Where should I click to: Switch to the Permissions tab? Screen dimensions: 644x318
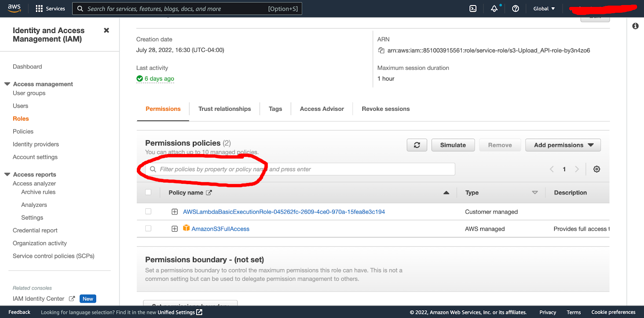[x=163, y=109]
